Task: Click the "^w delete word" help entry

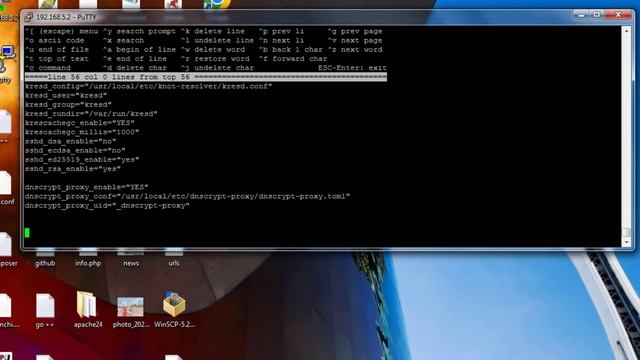Action: [x=213, y=49]
